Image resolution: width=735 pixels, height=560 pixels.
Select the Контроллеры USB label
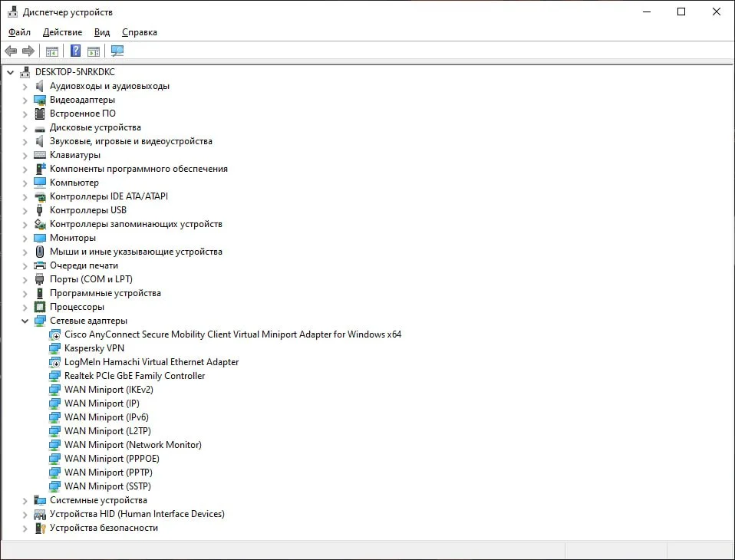point(88,210)
